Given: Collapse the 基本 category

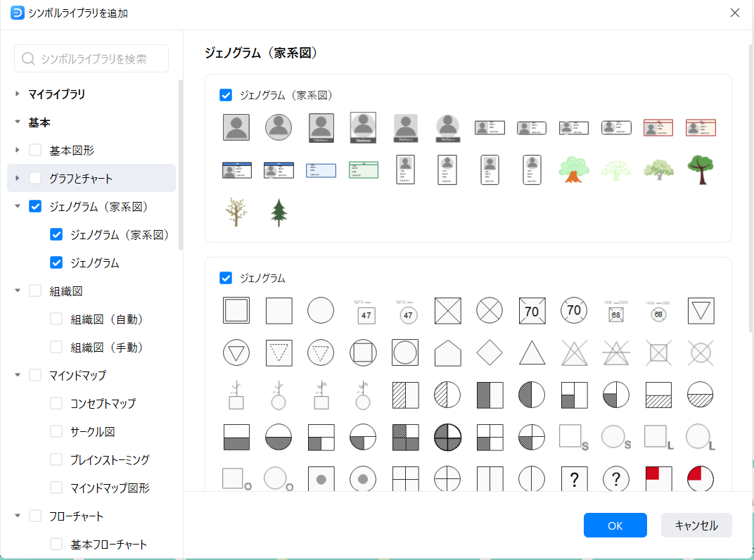Looking at the screenshot, I should click(18, 122).
